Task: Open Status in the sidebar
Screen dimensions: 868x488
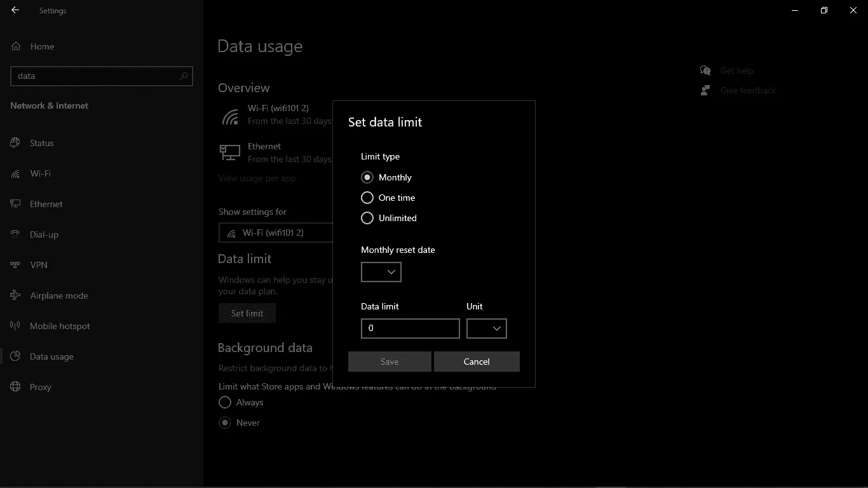Action: coord(42,143)
